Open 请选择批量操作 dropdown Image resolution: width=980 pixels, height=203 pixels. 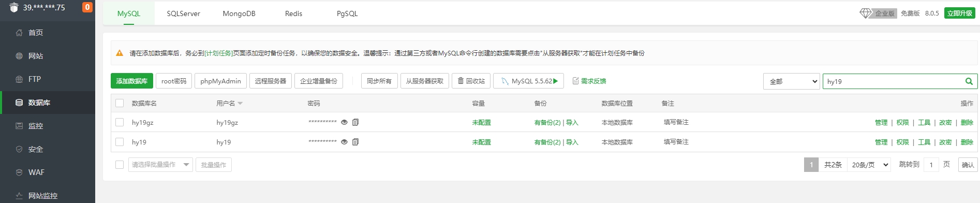pos(160,165)
